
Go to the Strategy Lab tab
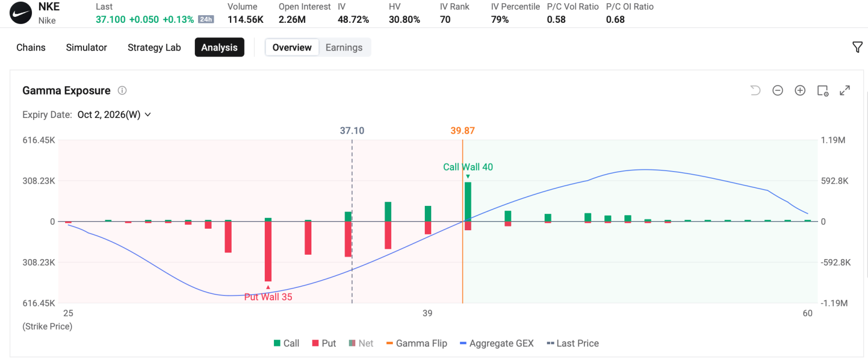tap(154, 47)
